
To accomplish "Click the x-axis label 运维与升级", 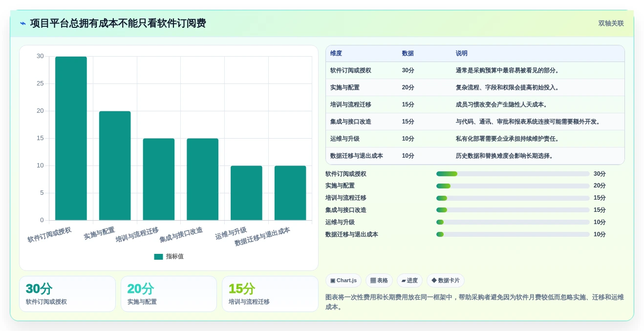I will [x=231, y=233].
